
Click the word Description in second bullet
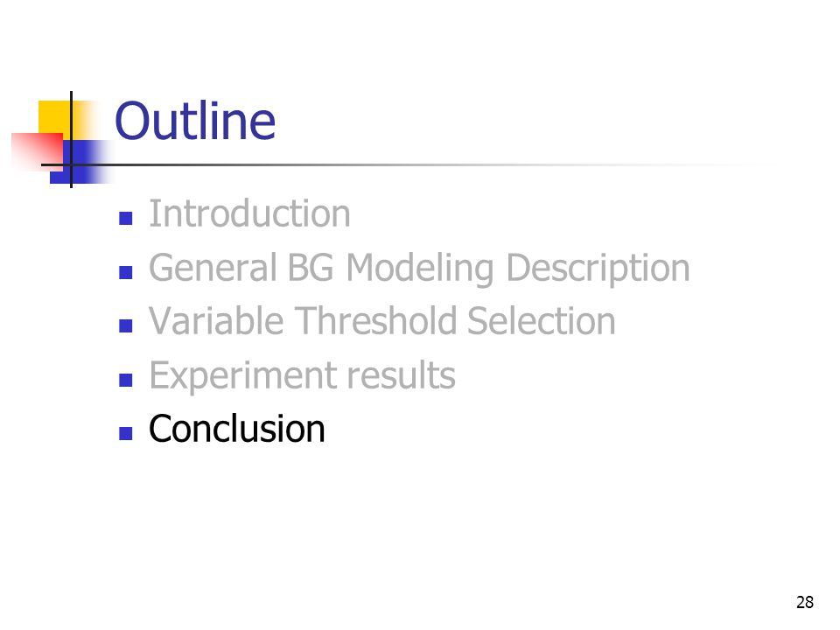pyautogui.click(x=598, y=268)
